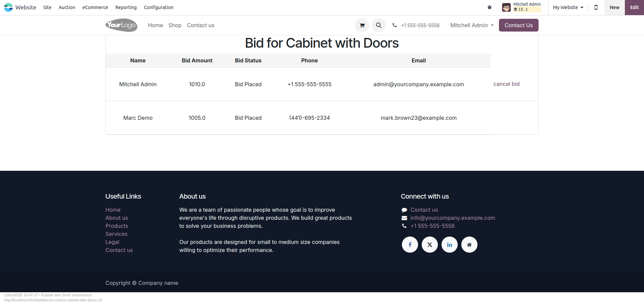Open the Reporting menu
The height and width of the screenshot is (306, 644).
pos(126,7)
